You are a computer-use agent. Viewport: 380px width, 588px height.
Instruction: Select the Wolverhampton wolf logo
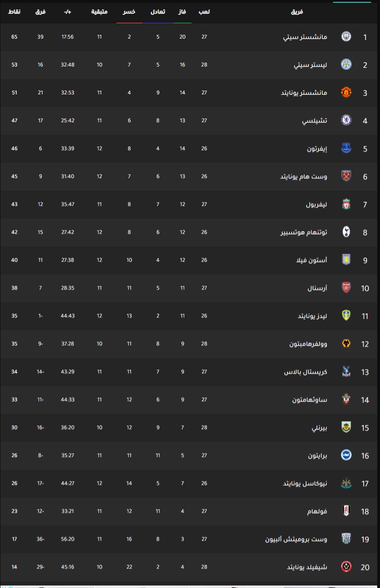[x=346, y=344]
